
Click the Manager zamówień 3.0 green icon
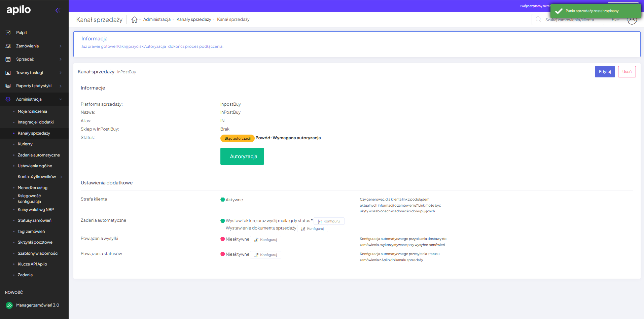coord(9,305)
